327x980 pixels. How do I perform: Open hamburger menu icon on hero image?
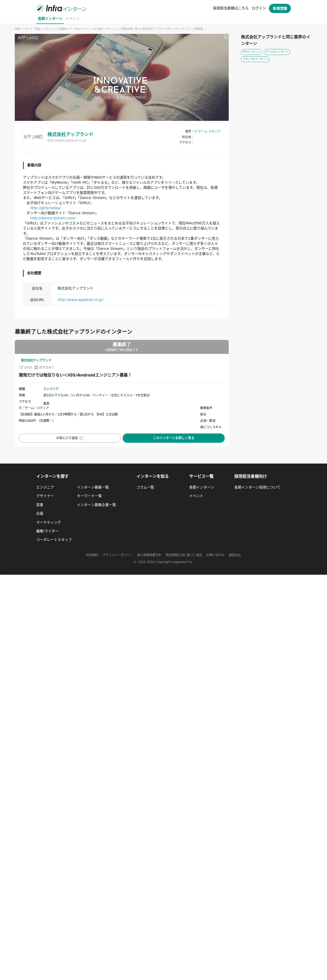point(226,37)
